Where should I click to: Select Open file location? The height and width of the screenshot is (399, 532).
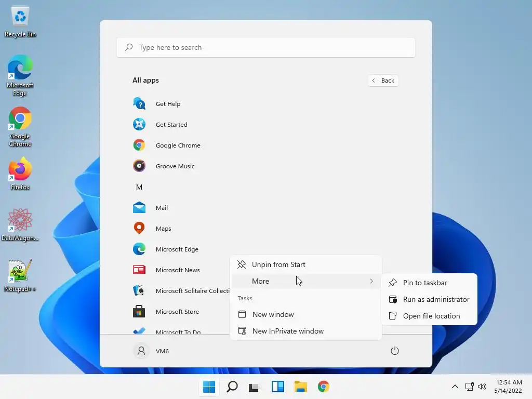click(430, 316)
